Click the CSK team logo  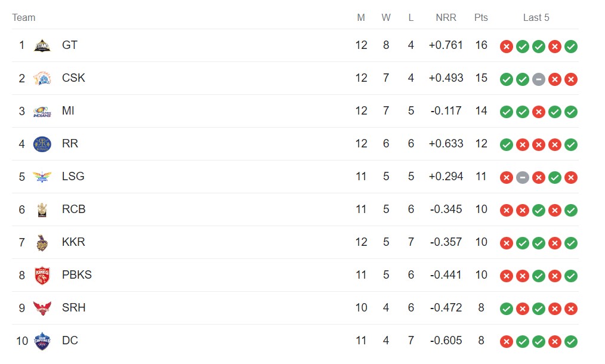(42, 78)
